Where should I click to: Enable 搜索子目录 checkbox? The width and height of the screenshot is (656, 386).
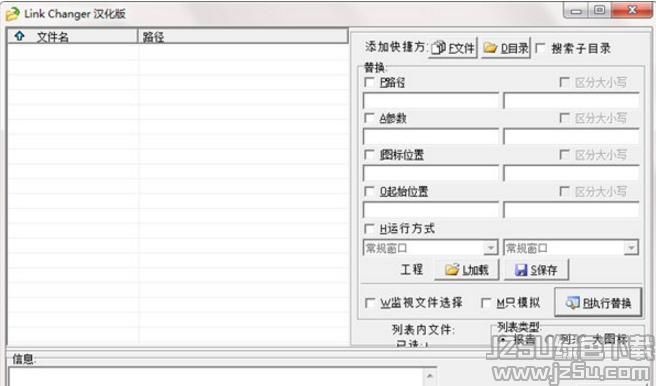tap(541, 48)
